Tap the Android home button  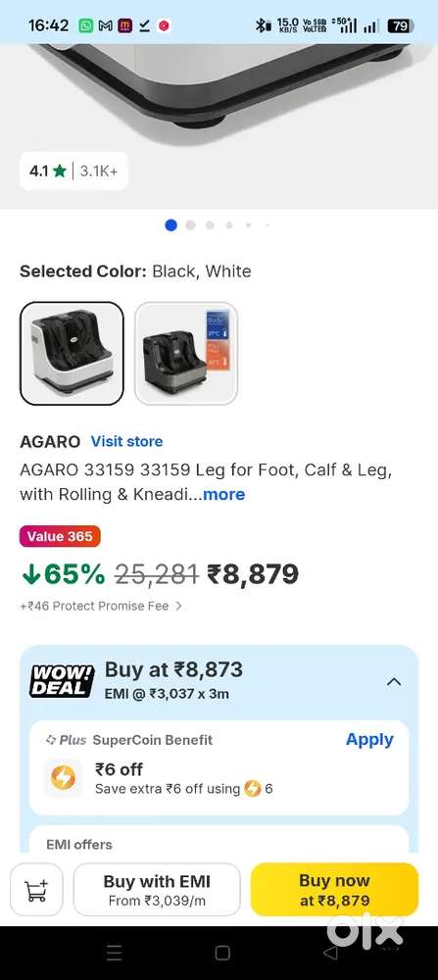[x=222, y=953]
